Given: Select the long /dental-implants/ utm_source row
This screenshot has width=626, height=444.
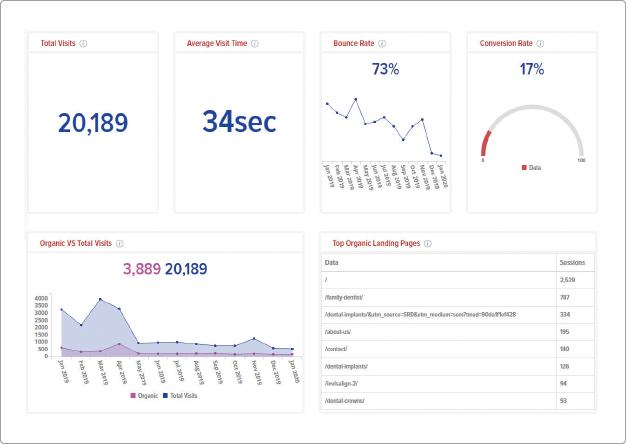Looking at the screenshot, I should tap(458, 315).
